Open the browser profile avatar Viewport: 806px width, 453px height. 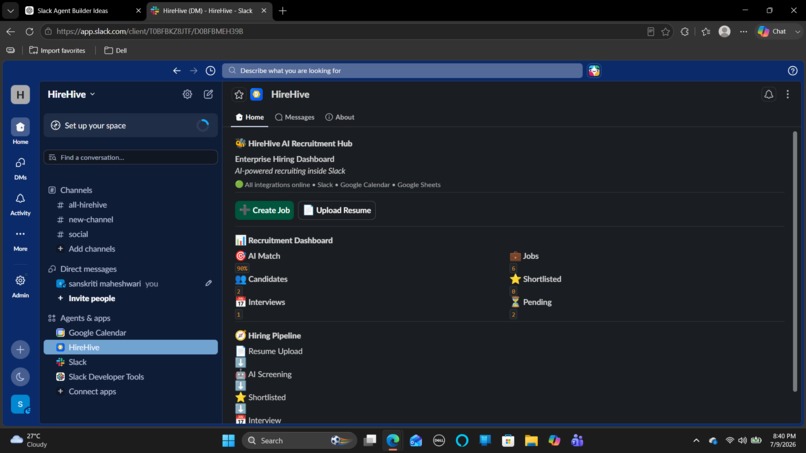(x=724, y=31)
